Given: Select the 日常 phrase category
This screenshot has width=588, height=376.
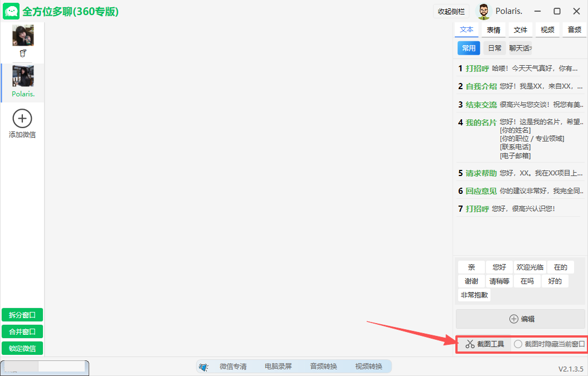Looking at the screenshot, I should (494, 48).
